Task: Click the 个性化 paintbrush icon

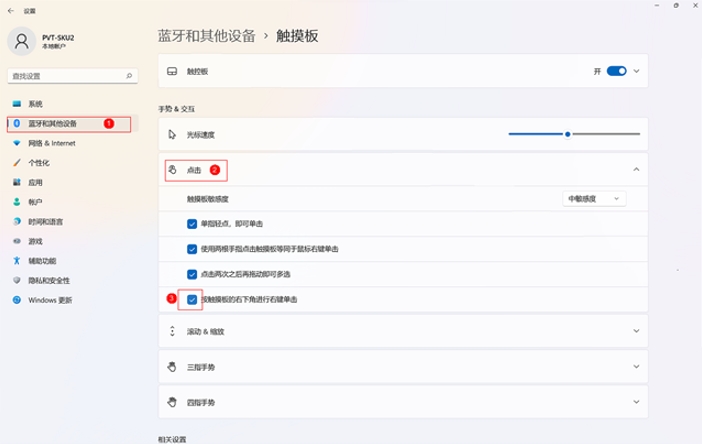Action: coord(16,163)
